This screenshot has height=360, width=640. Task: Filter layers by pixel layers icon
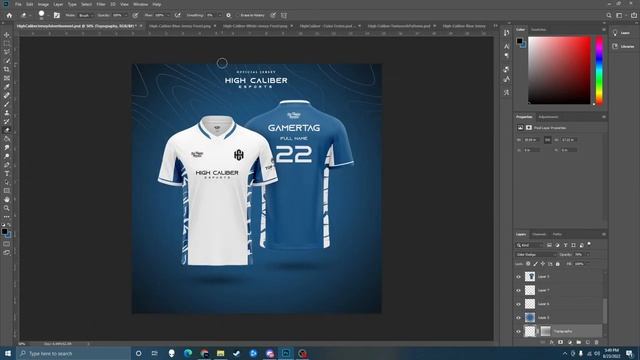[x=549, y=245]
